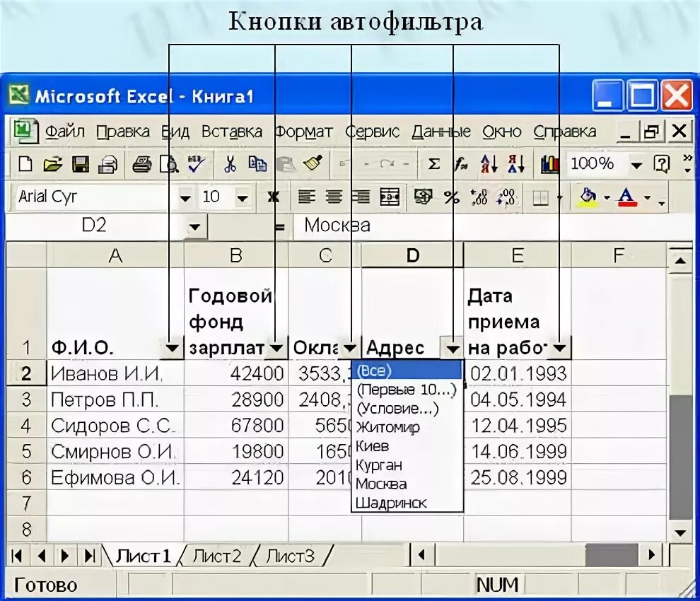Open autofilter dropdown for Годовой фонд зарплаты

[276, 348]
